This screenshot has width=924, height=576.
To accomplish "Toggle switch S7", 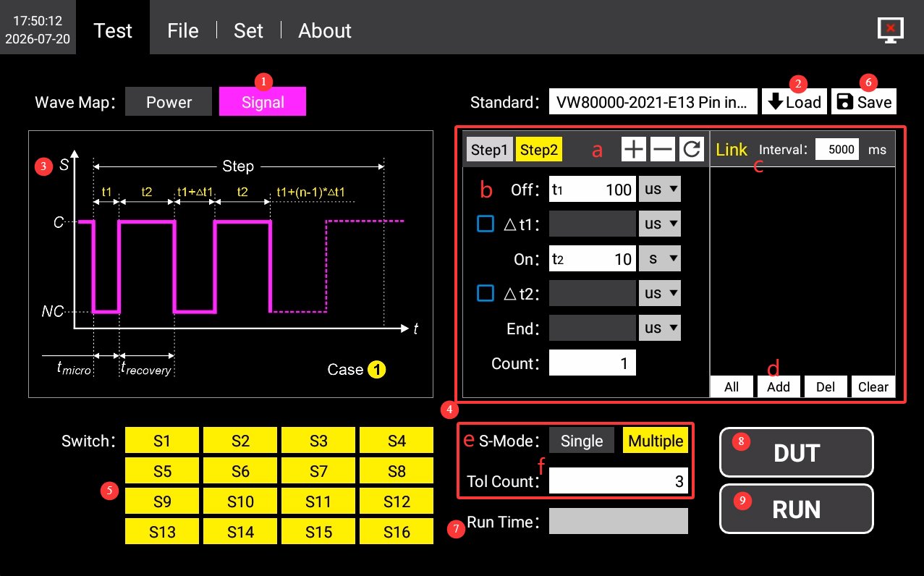I will (x=318, y=471).
